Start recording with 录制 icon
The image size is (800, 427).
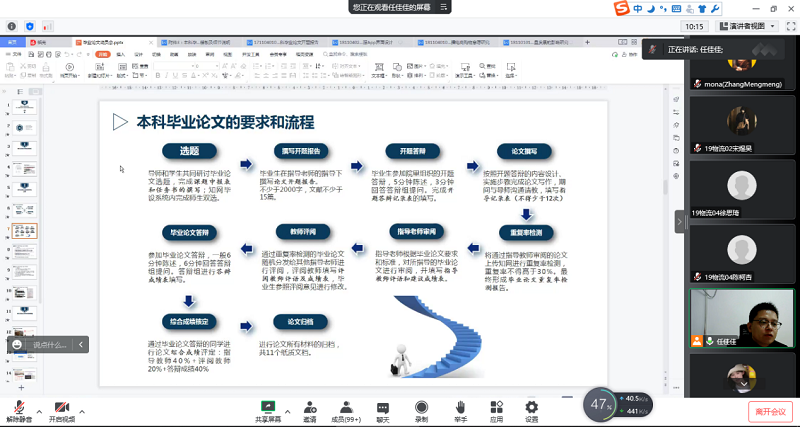(x=421, y=410)
